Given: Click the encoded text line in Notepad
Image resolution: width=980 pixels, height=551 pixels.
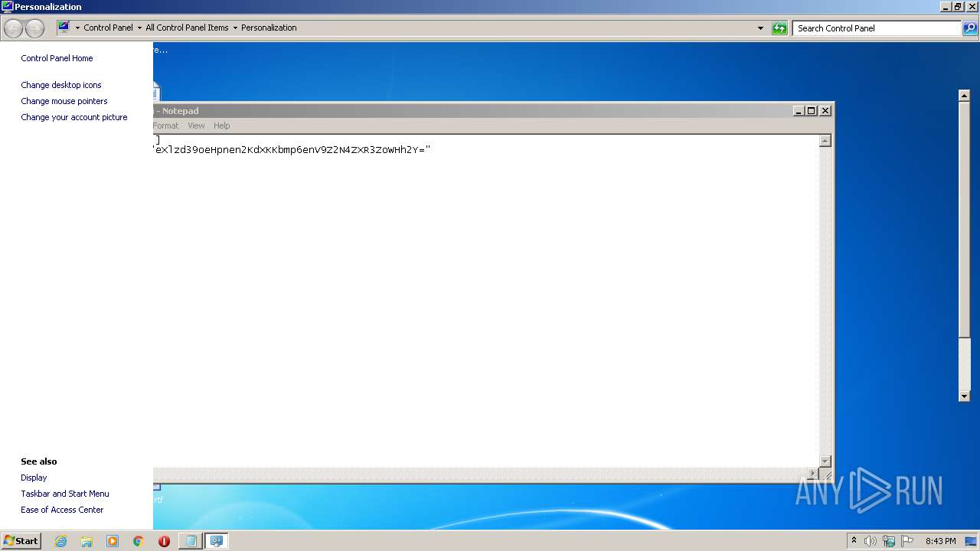Looking at the screenshot, I should 292,150.
